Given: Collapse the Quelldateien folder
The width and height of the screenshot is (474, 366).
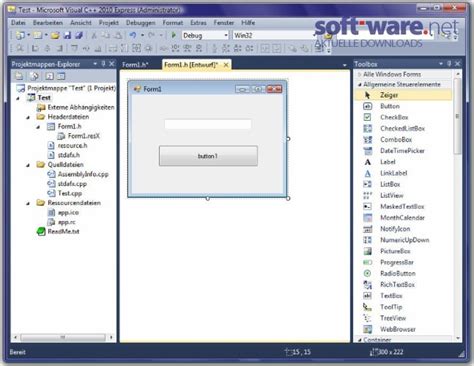Looking at the screenshot, I should pyautogui.click(x=28, y=165).
